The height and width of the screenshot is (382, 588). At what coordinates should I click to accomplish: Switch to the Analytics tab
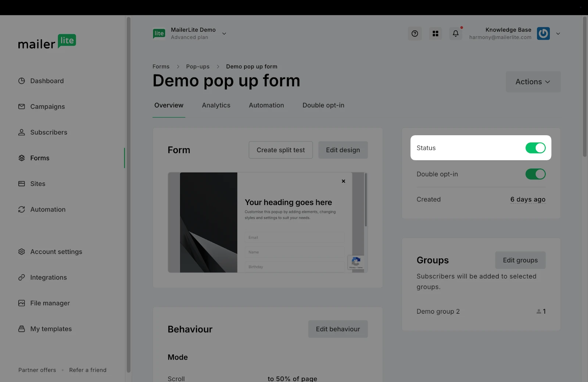click(216, 105)
